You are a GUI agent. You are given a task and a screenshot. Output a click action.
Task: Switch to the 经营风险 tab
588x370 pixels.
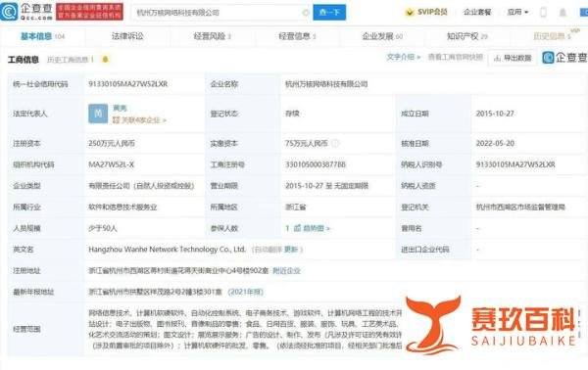coord(213,36)
